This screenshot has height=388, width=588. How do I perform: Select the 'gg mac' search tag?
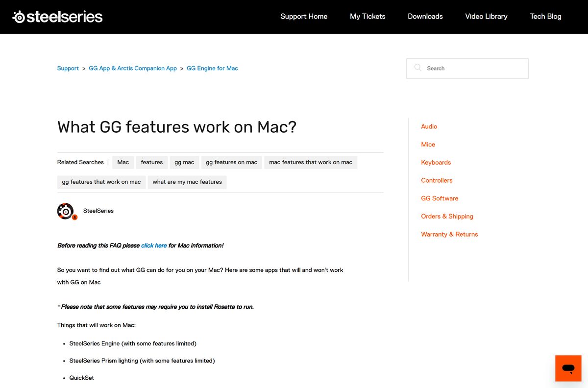tap(184, 162)
